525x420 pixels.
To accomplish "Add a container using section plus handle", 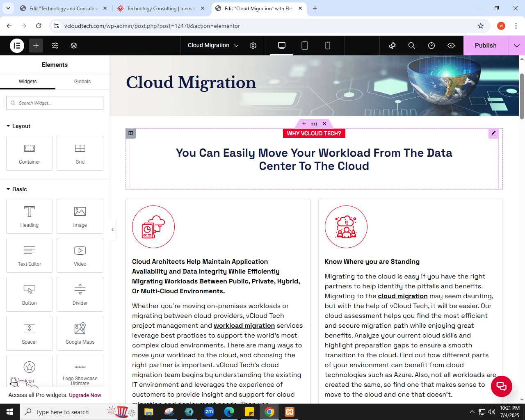I will tap(304, 123).
